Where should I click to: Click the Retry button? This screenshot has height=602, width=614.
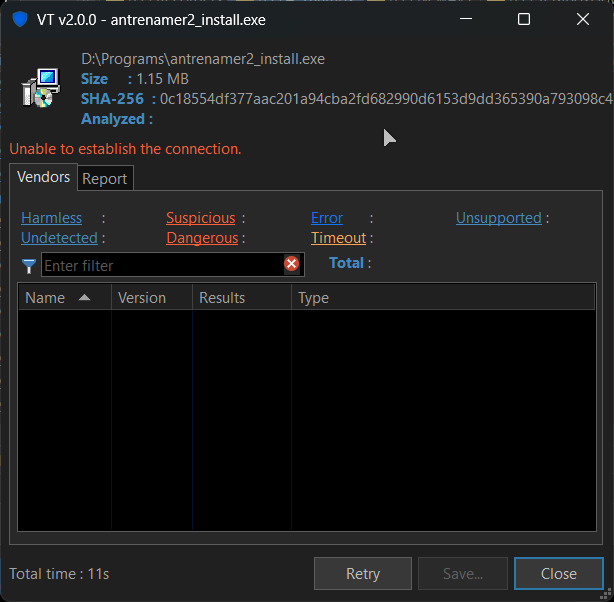coord(363,574)
